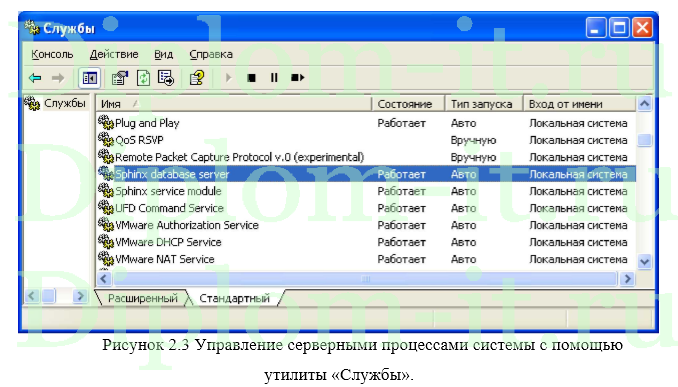
Task: Click the vertical scrollbar down arrow
Action: click(645, 262)
